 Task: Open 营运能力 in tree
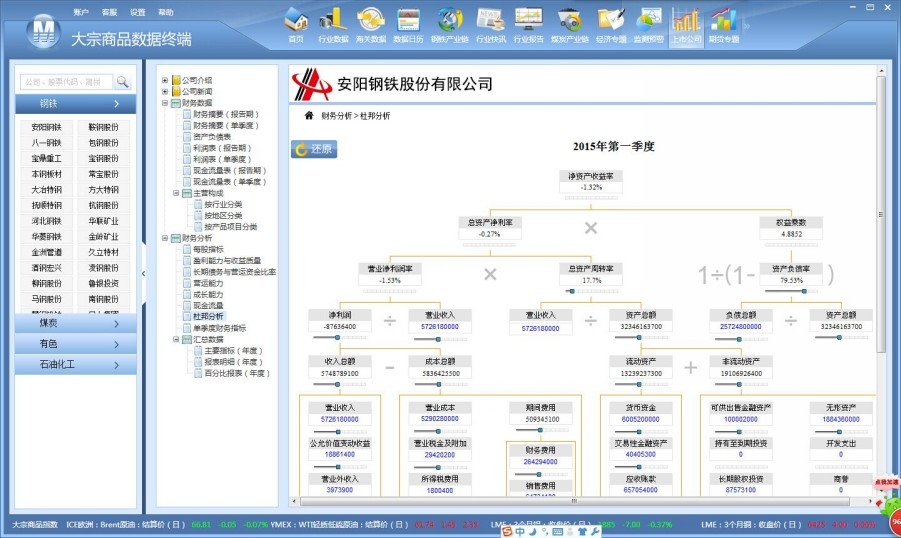pyautogui.click(x=208, y=283)
